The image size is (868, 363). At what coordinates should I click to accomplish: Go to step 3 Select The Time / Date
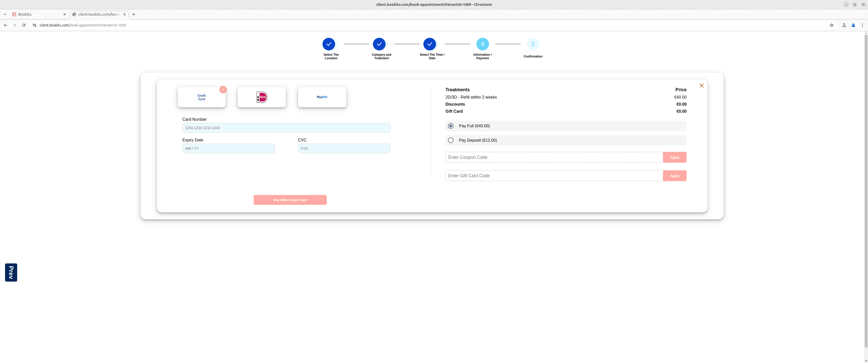click(430, 44)
